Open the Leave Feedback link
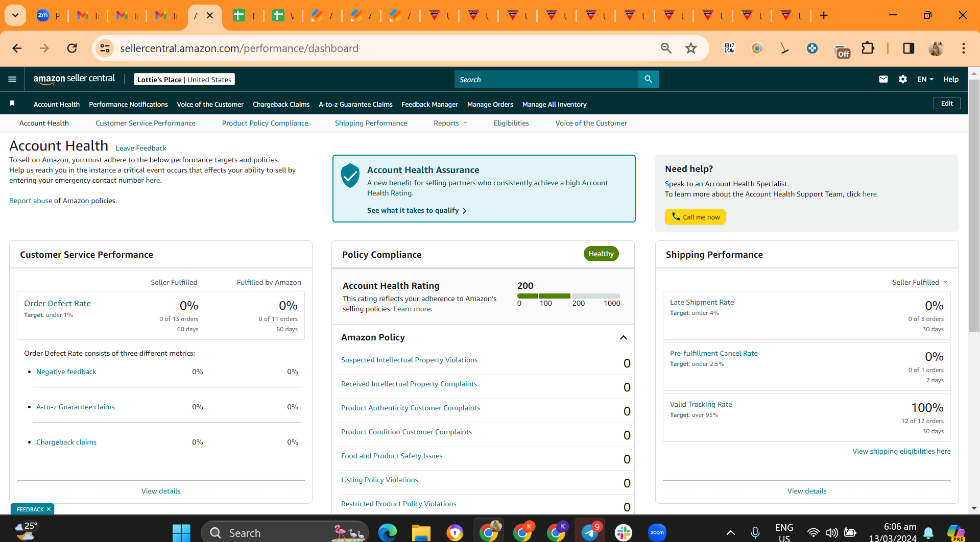Viewport: 980px width, 542px height. (141, 148)
